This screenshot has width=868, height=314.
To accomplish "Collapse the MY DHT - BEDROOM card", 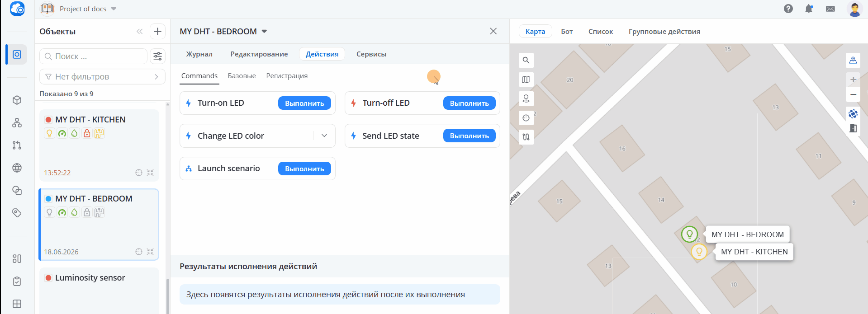I will click(150, 252).
